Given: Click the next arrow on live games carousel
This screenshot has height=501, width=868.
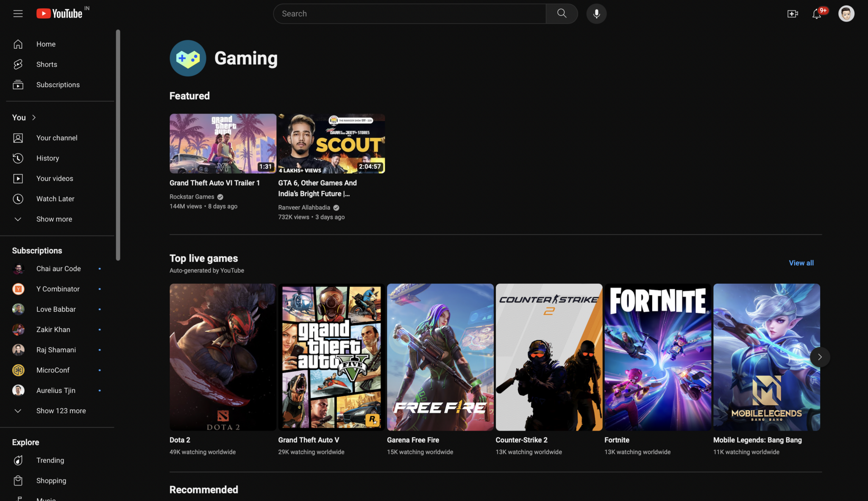Looking at the screenshot, I should coord(820,357).
